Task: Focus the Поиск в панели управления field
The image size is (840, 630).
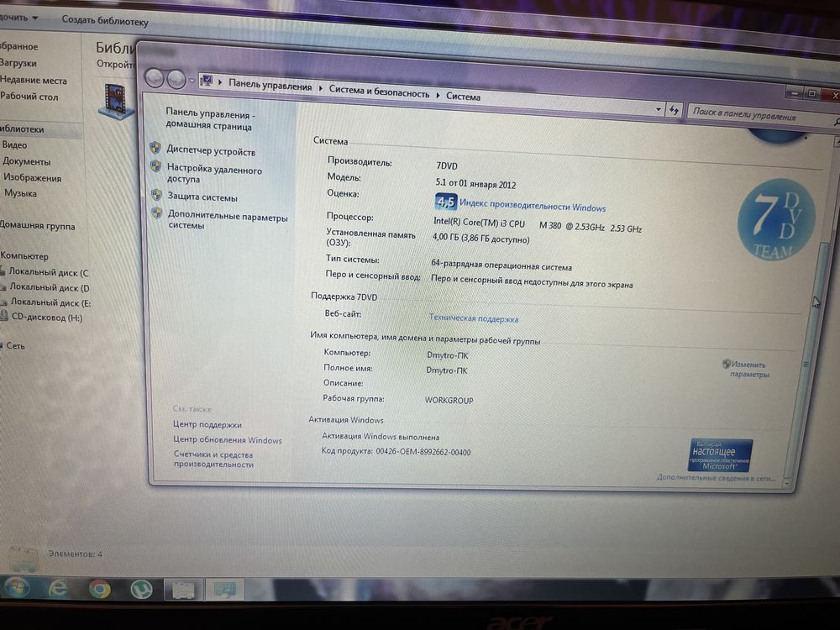Action: click(763, 116)
